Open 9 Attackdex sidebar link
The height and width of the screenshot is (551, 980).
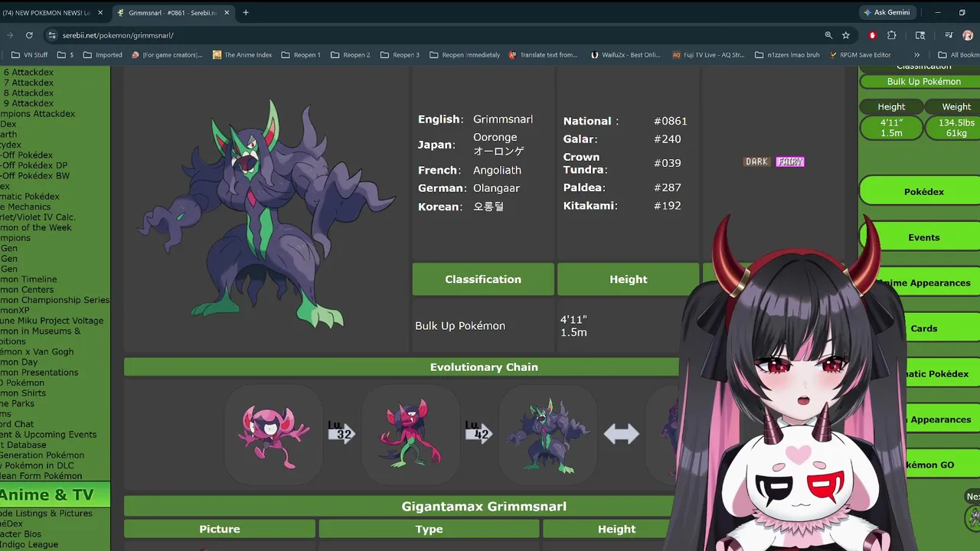click(x=28, y=103)
